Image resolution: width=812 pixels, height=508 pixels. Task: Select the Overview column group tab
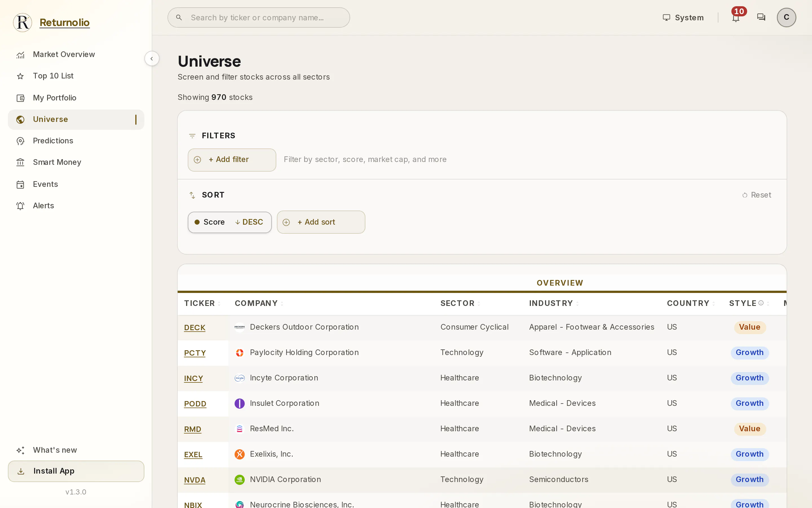pos(560,283)
